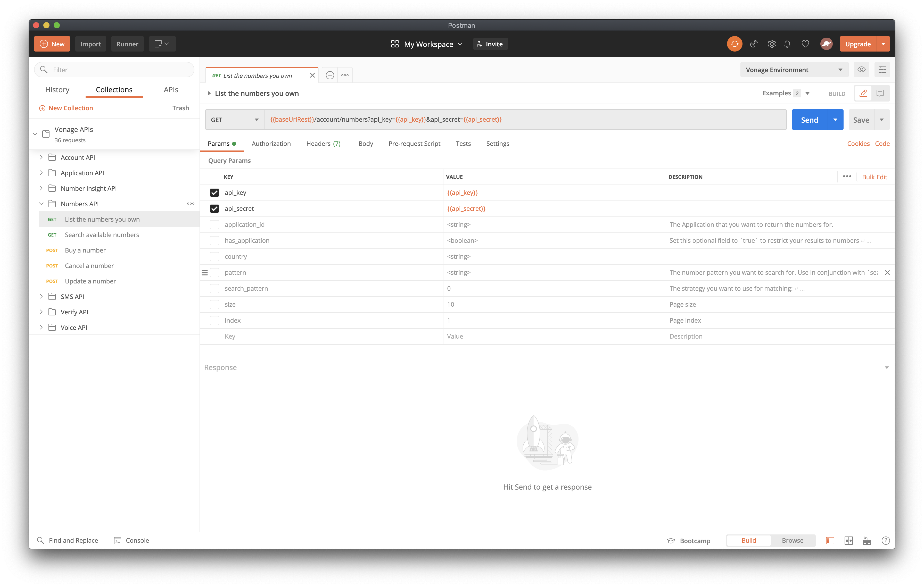Open the Headers tab
Screen dimensions: 924x587
[323, 143]
